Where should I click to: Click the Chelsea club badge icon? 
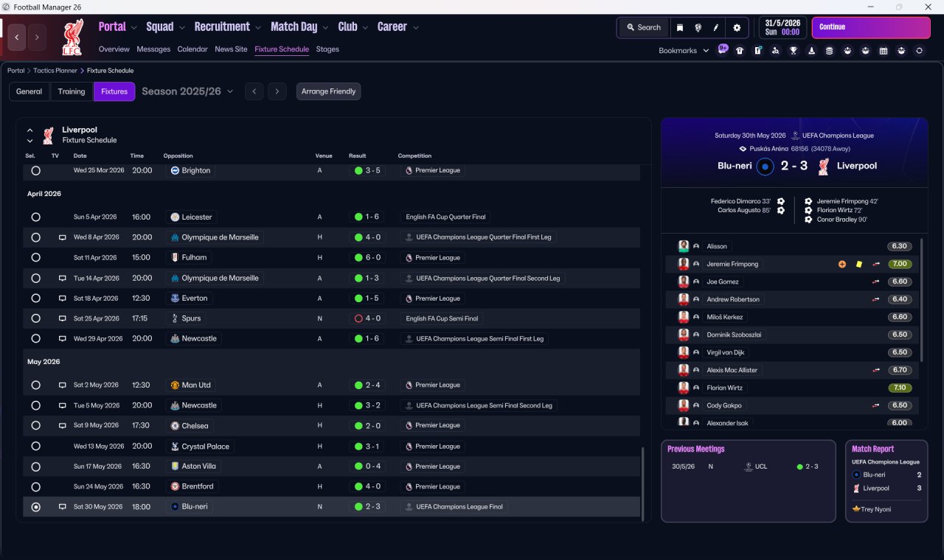[175, 426]
